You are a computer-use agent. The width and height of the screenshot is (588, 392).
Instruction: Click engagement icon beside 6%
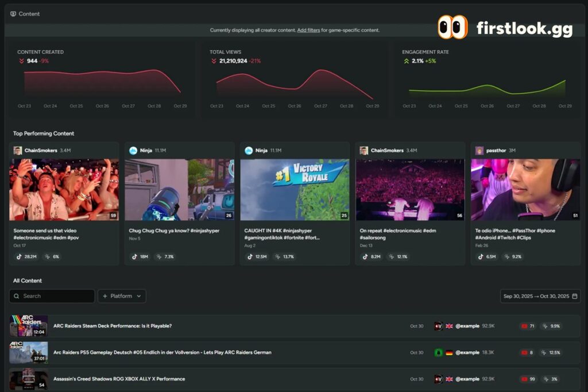[x=47, y=257]
